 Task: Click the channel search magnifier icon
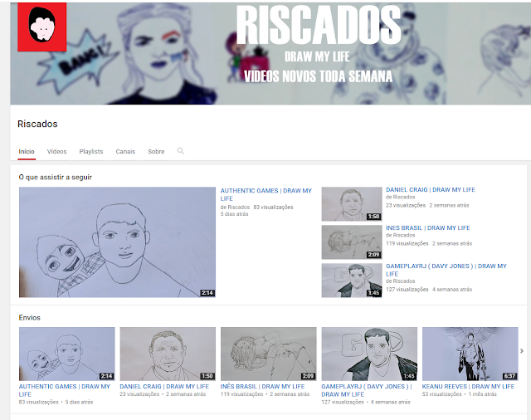coord(181,151)
